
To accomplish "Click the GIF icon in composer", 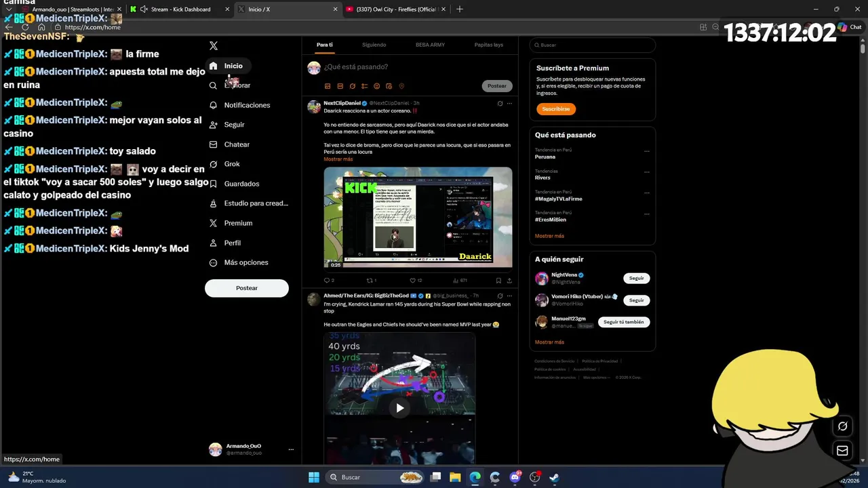I will tap(340, 86).
